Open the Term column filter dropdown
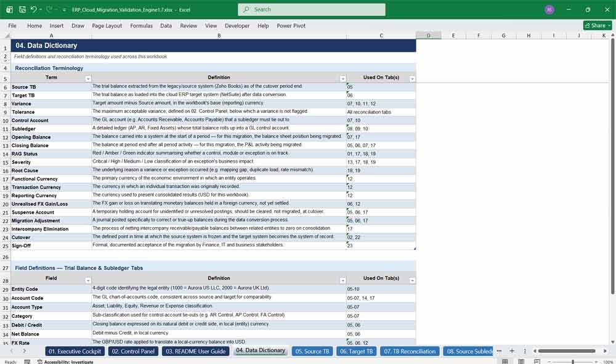The height and width of the screenshot is (364, 616). pyautogui.click(x=88, y=79)
